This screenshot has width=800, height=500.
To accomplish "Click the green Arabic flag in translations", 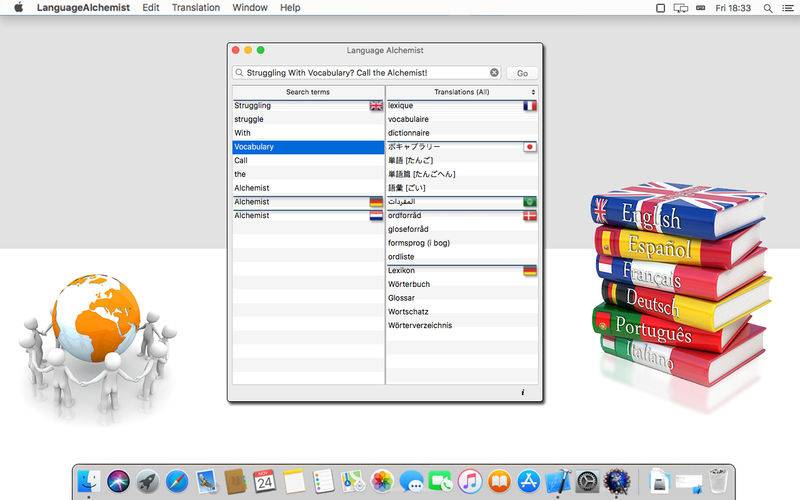I will (x=530, y=202).
